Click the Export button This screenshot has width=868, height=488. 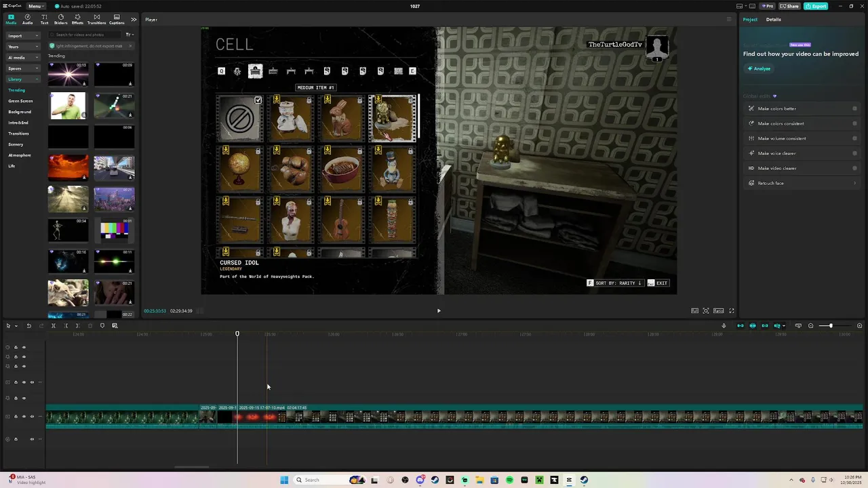click(x=816, y=6)
